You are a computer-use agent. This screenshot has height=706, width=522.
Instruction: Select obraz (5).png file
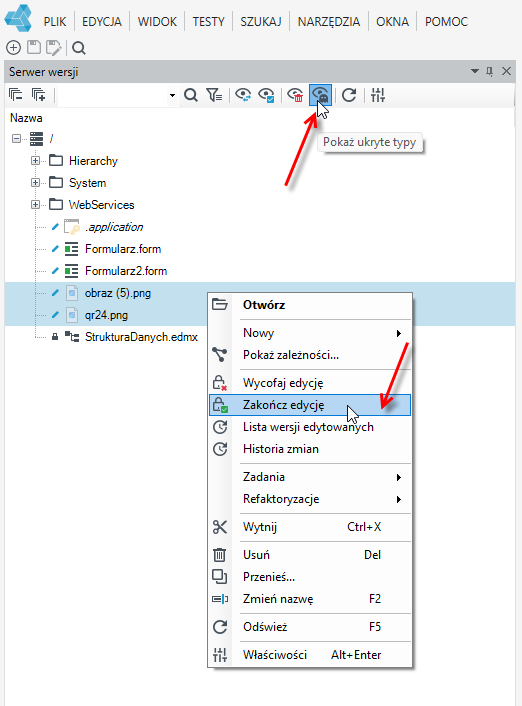118,293
